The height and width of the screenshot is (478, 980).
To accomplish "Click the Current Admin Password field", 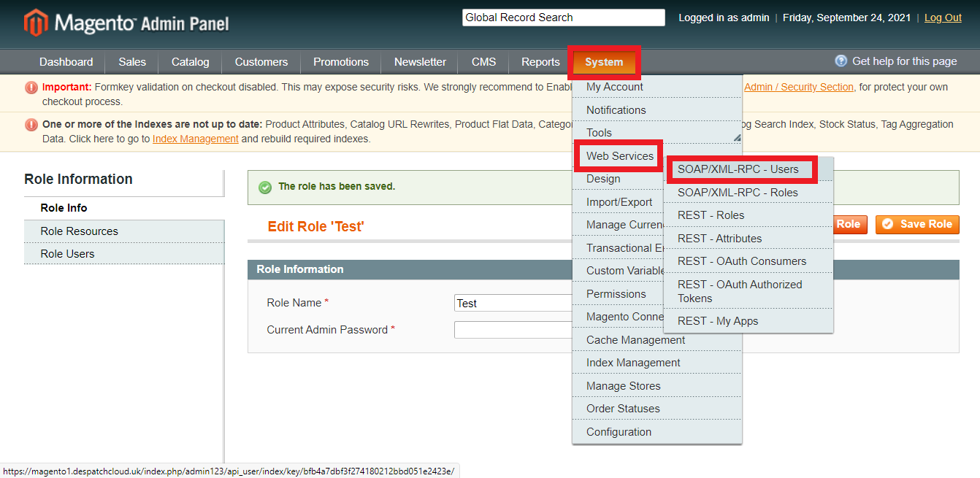I will click(513, 330).
